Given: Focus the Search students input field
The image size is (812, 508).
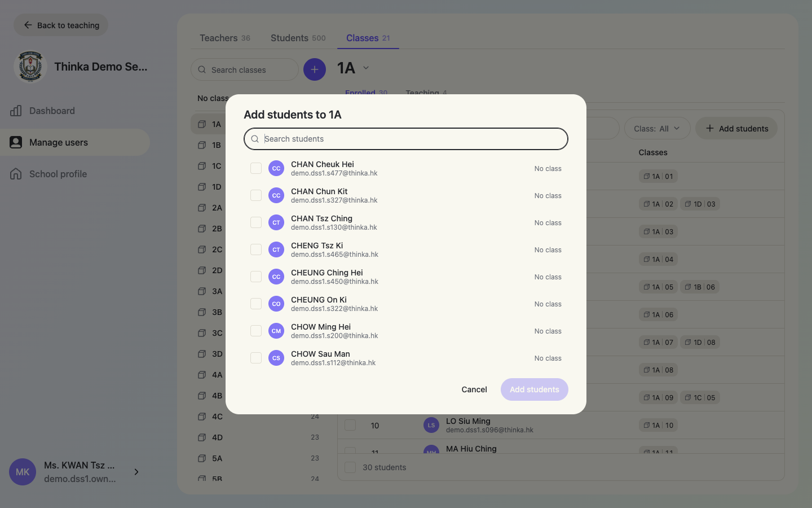Looking at the screenshot, I should pyautogui.click(x=406, y=139).
